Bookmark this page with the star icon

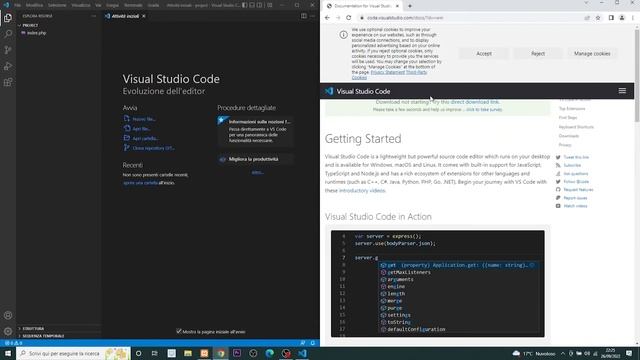coord(598,18)
